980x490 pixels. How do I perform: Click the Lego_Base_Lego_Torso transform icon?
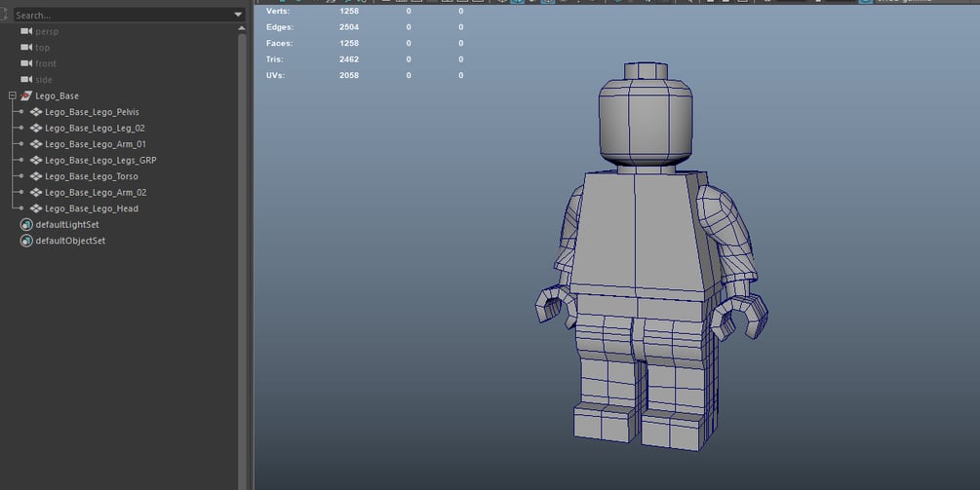point(36,176)
